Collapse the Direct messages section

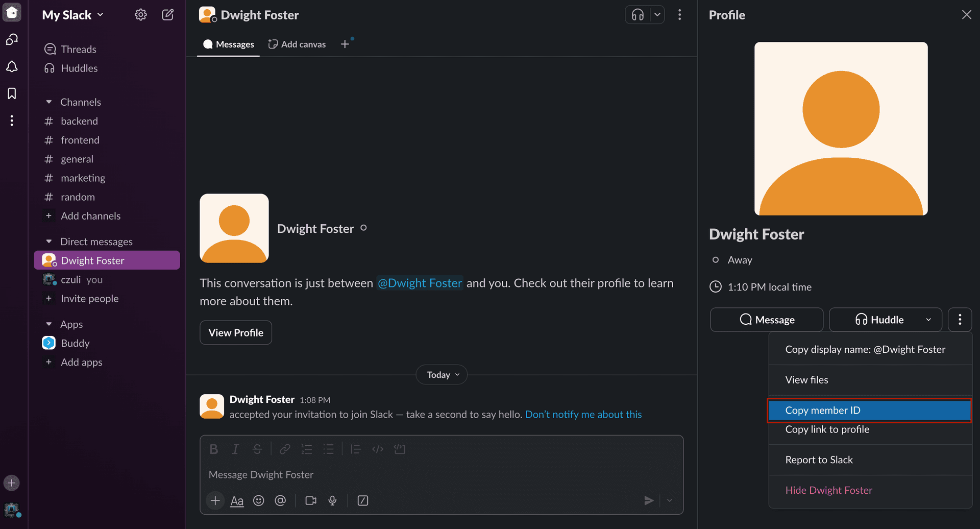[49, 242]
